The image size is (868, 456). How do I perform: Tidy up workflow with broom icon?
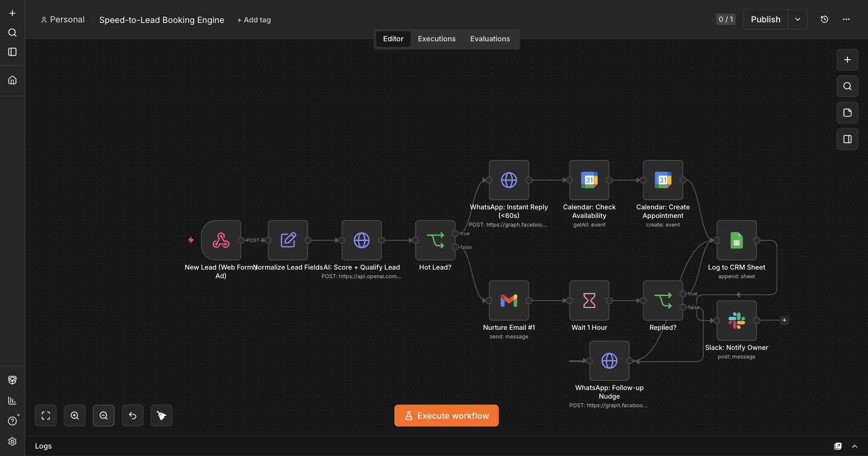pos(161,415)
